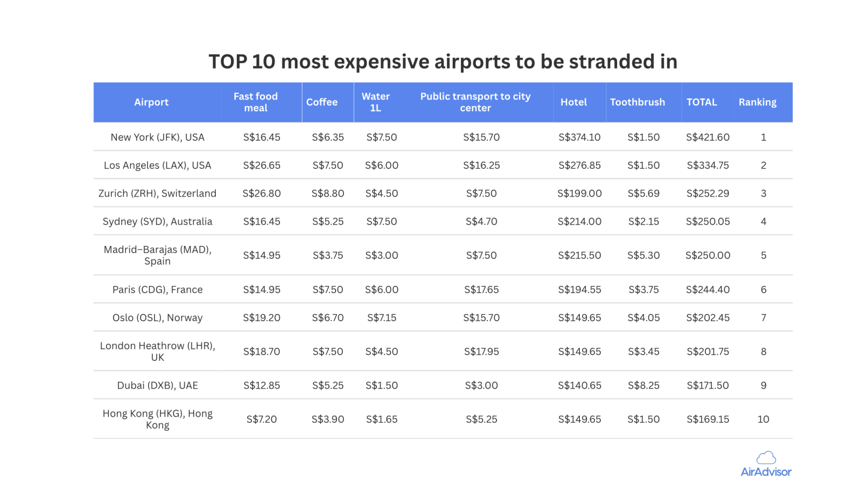The image size is (846, 504).
Task: Click the TOTAL column header
Action: coord(702,102)
